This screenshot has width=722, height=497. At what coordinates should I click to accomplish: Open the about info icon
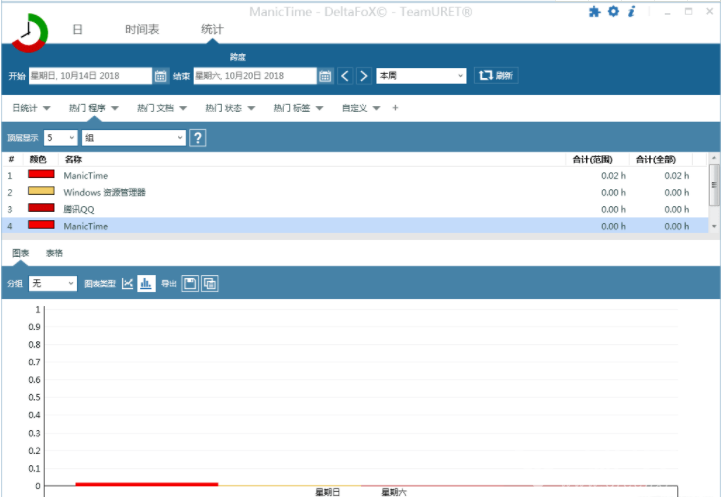(x=632, y=11)
